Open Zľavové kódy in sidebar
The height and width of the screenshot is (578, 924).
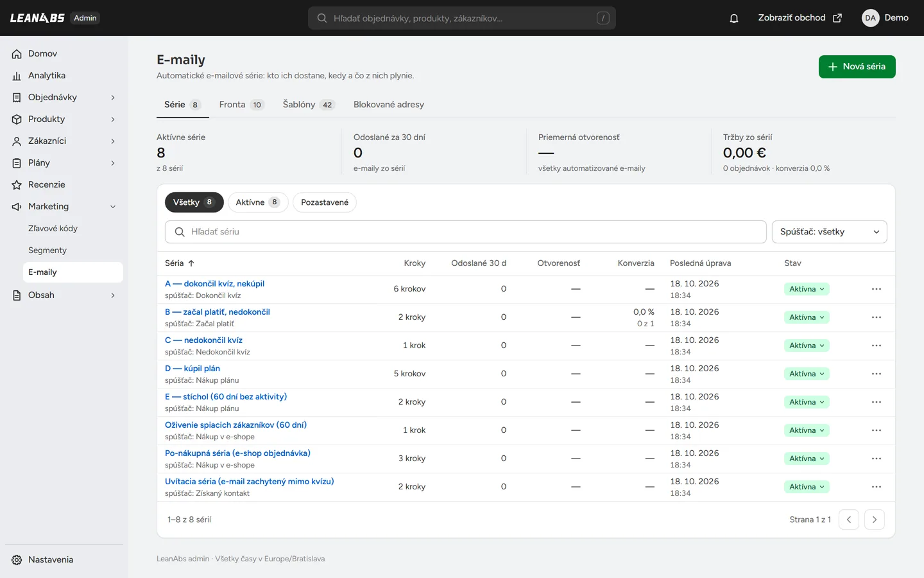coord(53,229)
